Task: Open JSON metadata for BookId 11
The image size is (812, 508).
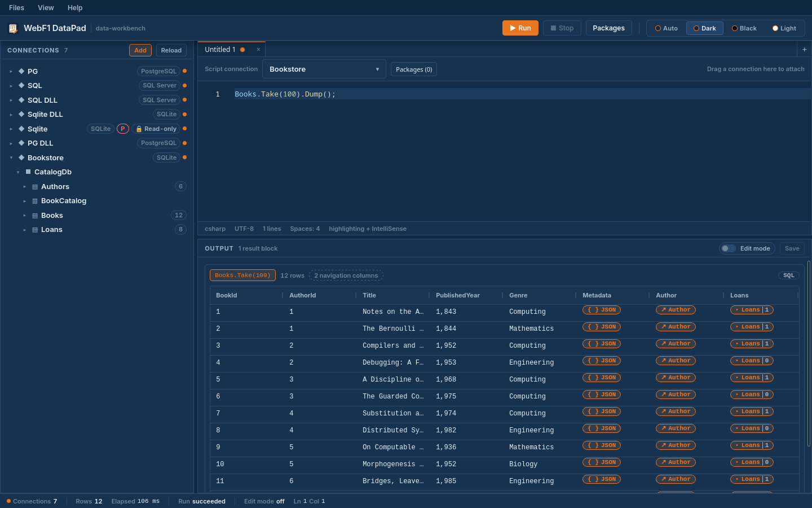Action: (602, 479)
